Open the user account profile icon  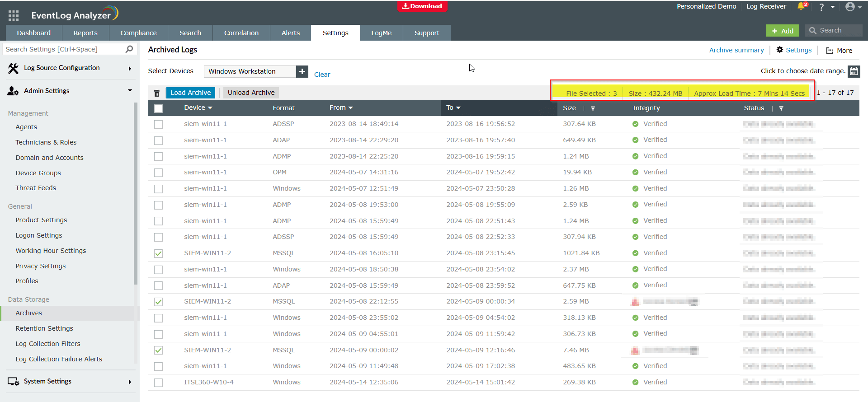point(850,7)
